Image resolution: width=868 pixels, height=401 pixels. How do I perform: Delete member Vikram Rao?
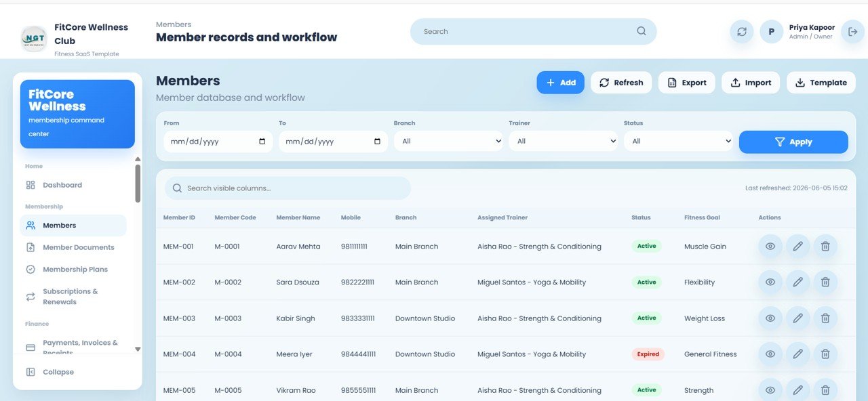tap(825, 390)
